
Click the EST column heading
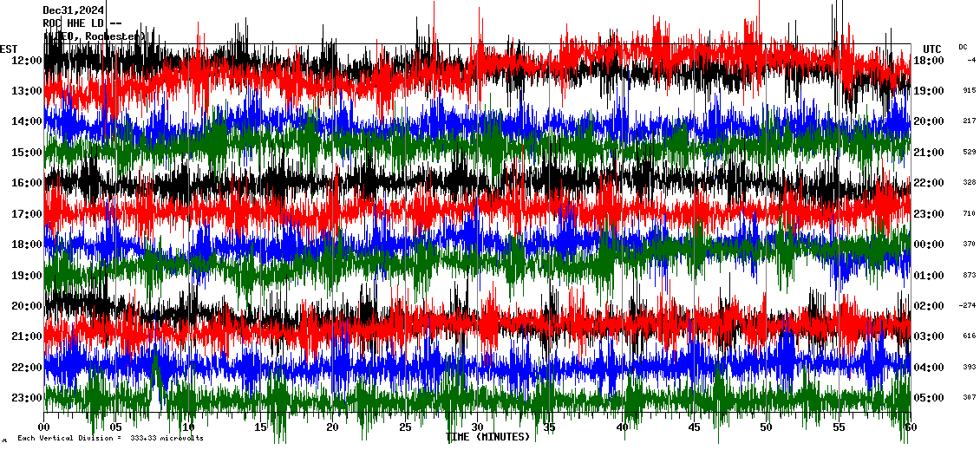point(8,49)
